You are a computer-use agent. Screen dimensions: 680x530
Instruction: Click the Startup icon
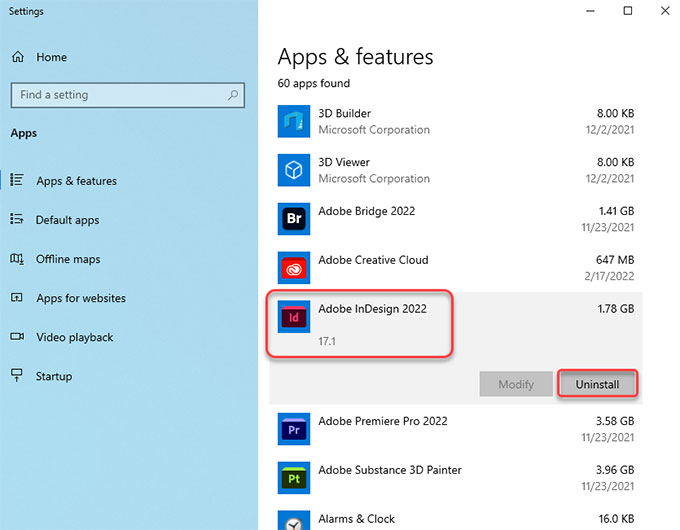pyautogui.click(x=17, y=375)
